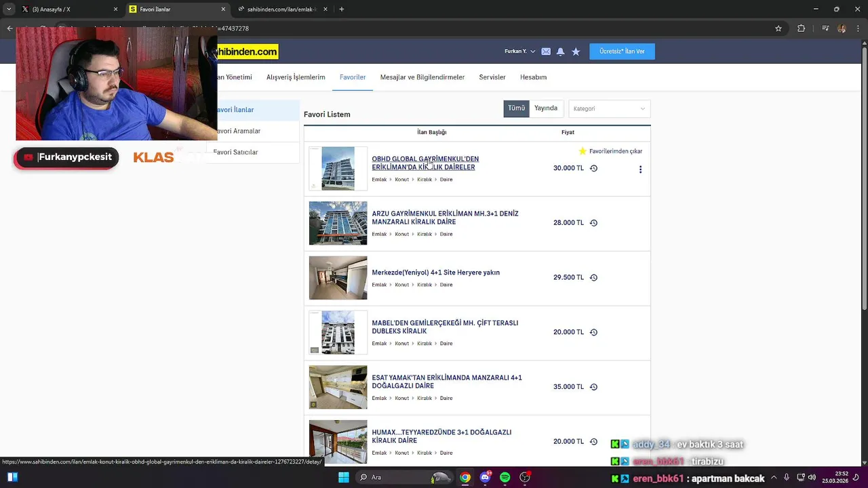Open a new browser tab
Viewport: 868px width, 488px height.
point(342,9)
